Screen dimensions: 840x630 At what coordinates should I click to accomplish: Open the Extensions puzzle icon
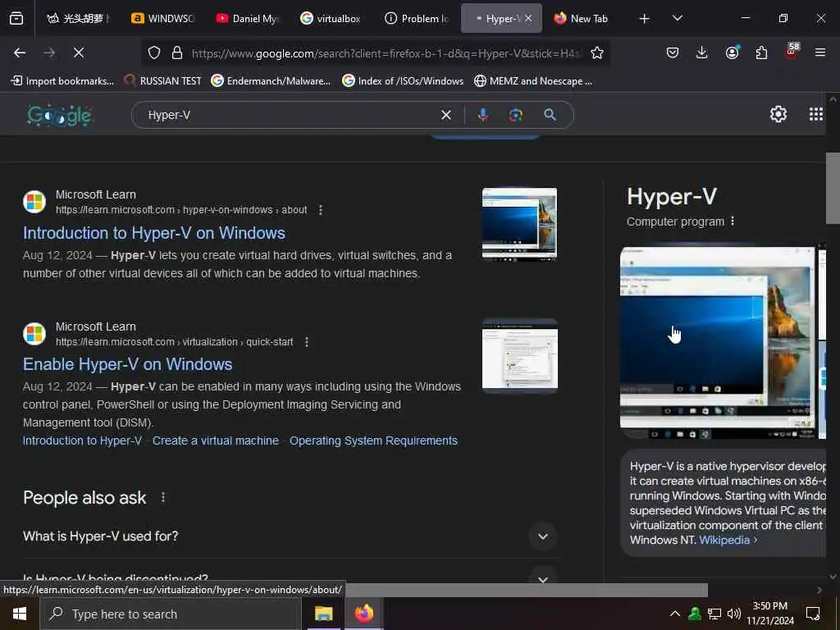pos(761,52)
